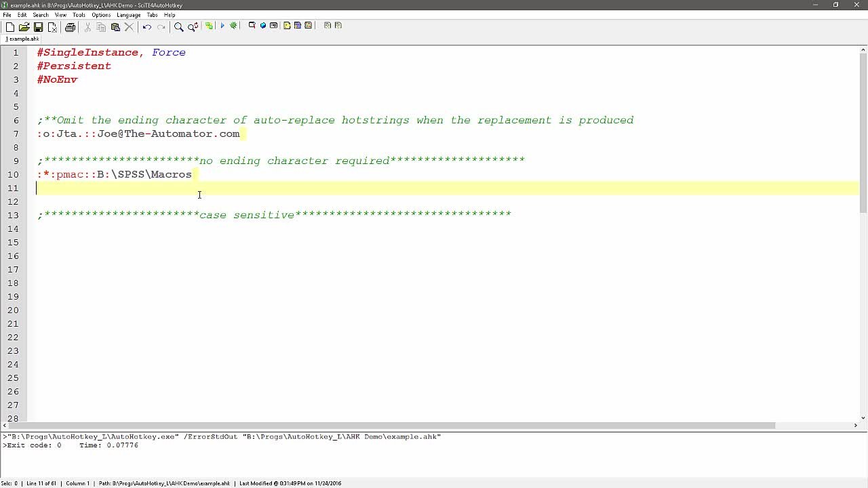This screenshot has width=868, height=488.
Task: Open a file with the folder icon
Action: pos(24,27)
